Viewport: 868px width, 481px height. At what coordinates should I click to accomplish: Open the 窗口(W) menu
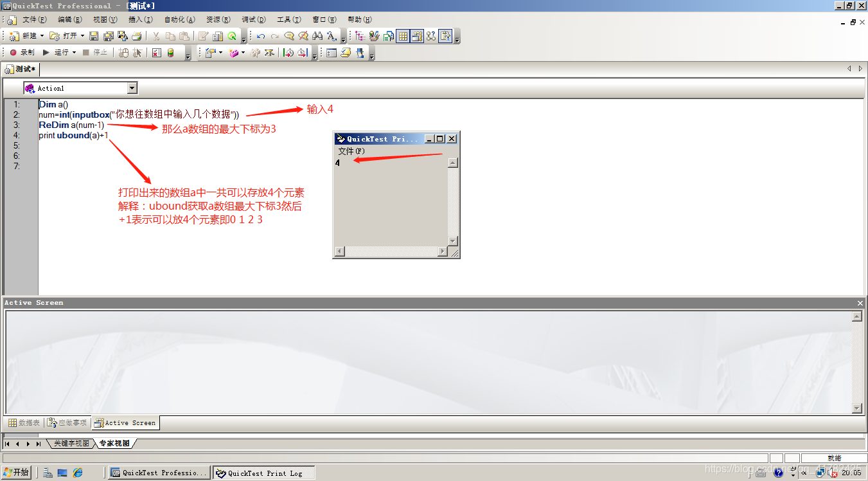coord(324,20)
